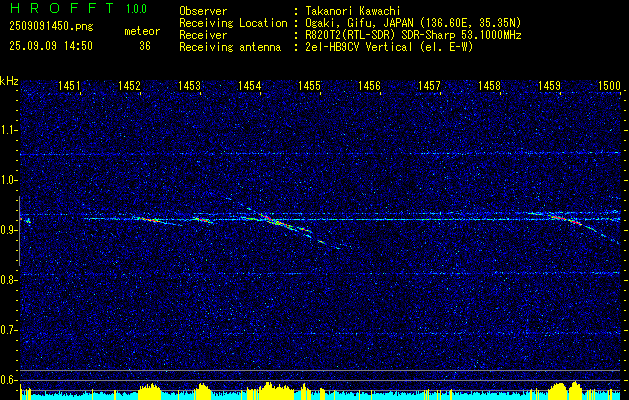
Task: Click the 1.0 kHz frequency label
Action: [x=8, y=180]
